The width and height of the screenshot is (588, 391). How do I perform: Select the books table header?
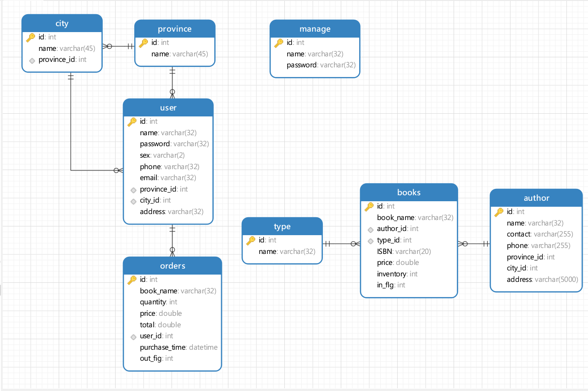[x=409, y=193]
